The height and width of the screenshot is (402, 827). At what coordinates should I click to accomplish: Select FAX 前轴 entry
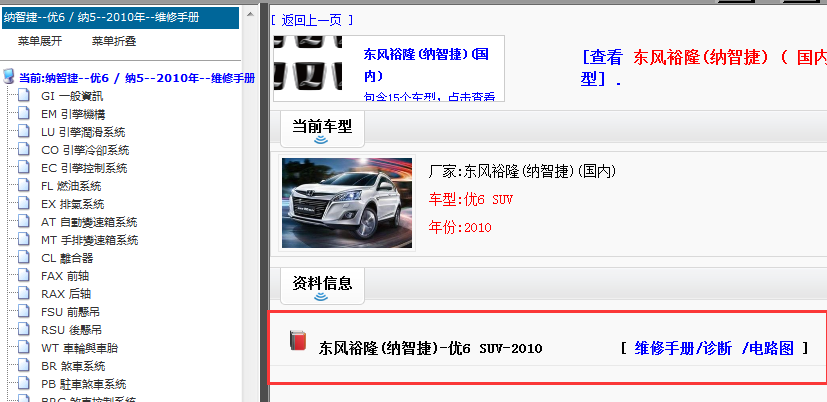pyautogui.click(x=65, y=276)
